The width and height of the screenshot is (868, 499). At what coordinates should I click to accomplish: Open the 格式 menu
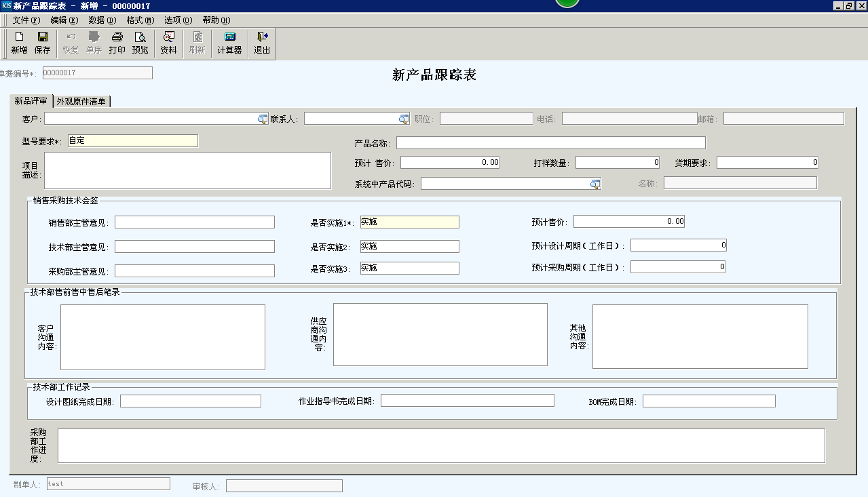pyautogui.click(x=140, y=20)
